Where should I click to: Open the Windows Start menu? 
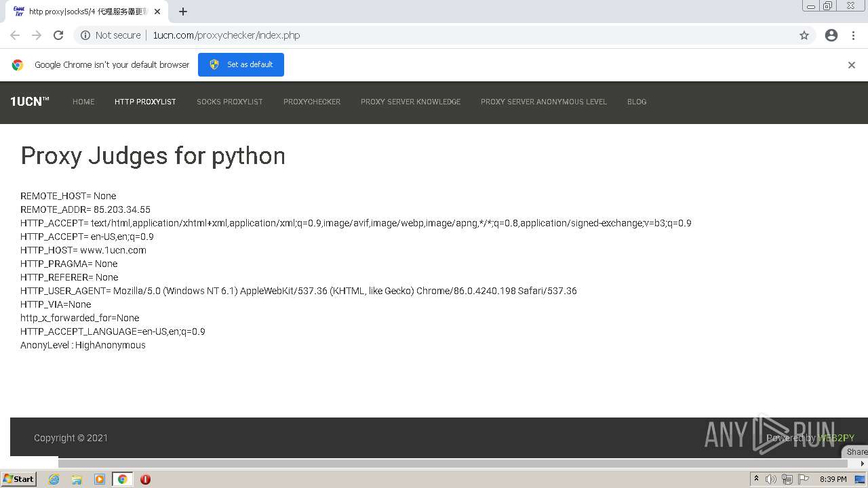click(x=19, y=479)
